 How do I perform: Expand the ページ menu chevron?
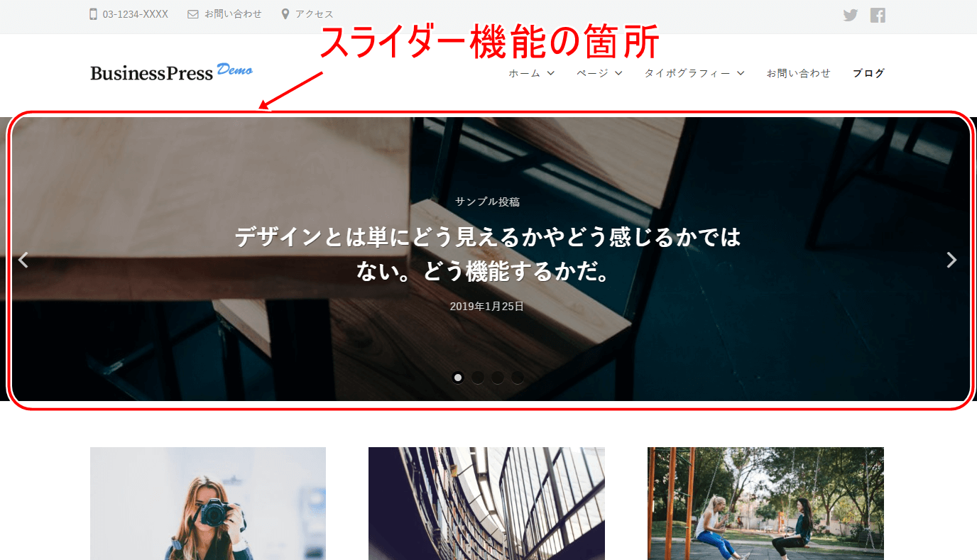618,73
